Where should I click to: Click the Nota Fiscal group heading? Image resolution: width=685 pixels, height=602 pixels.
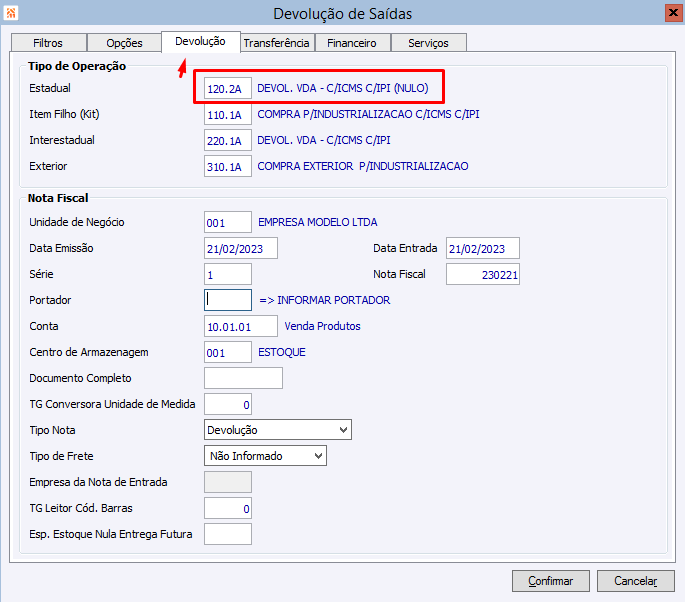(x=58, y=198)
